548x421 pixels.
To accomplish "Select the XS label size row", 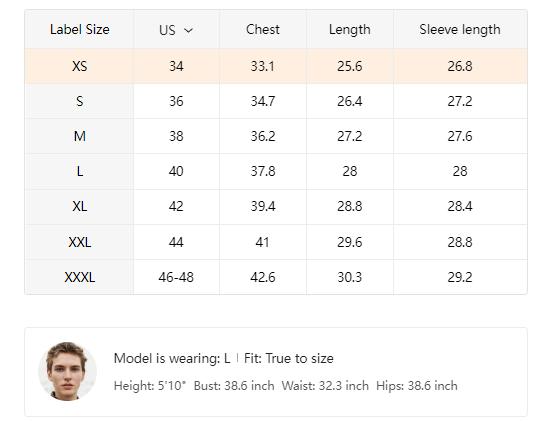I will pyautogui.click(x=276, y=66).
